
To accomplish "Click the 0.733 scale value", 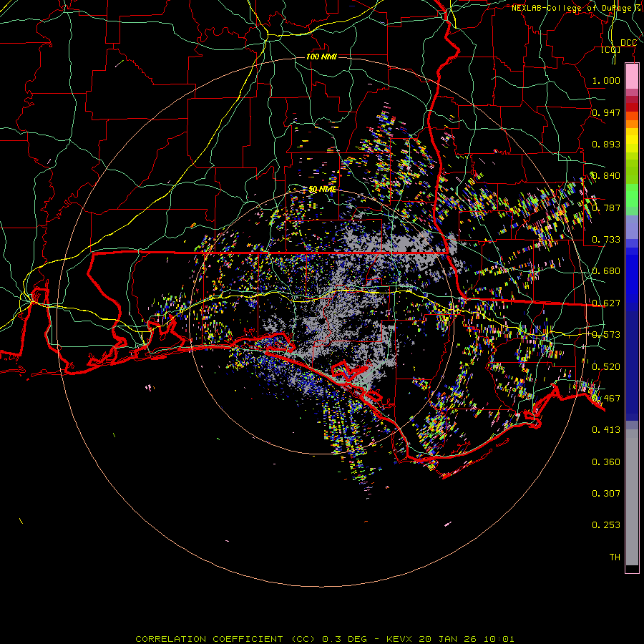I will click(x=606, y=240).
